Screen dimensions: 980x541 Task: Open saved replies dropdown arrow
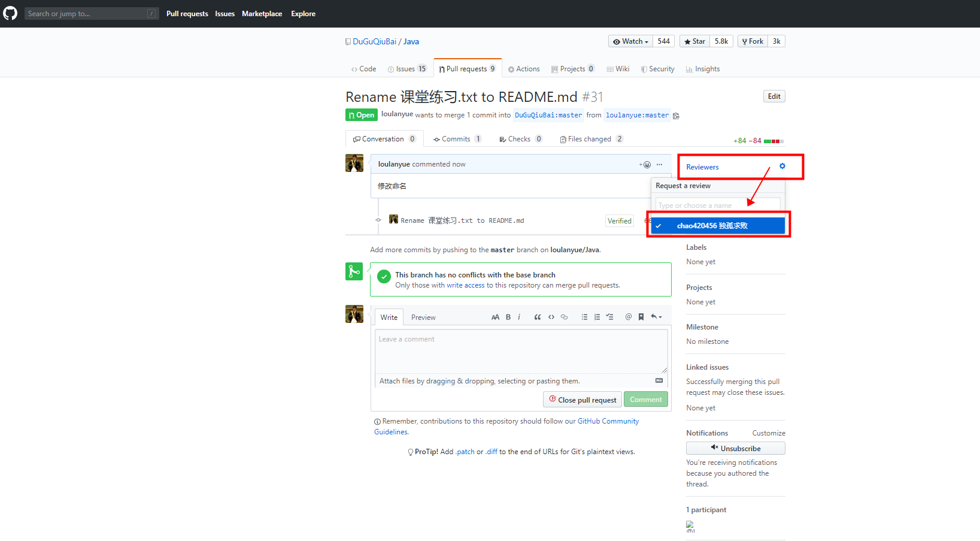coord(657,318)
